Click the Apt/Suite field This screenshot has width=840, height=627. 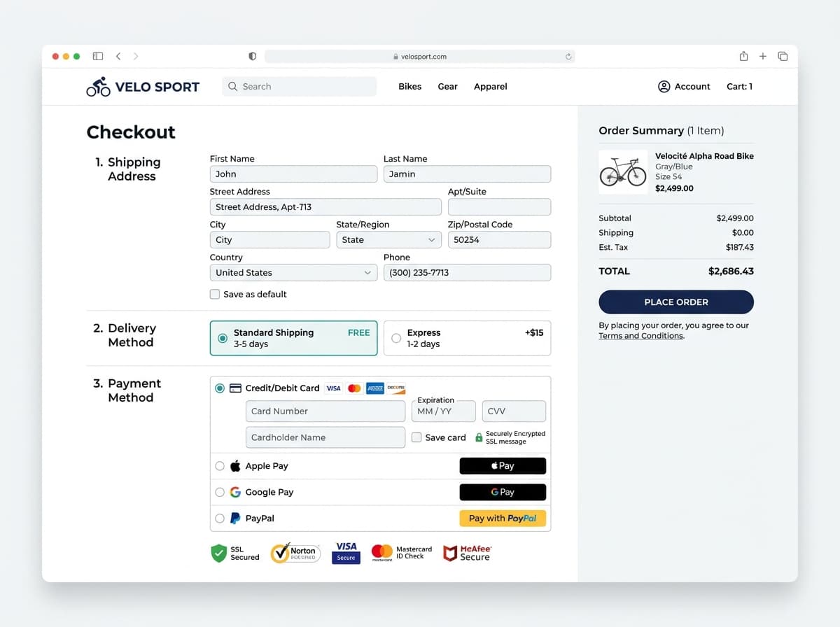[x=499, y=207]
